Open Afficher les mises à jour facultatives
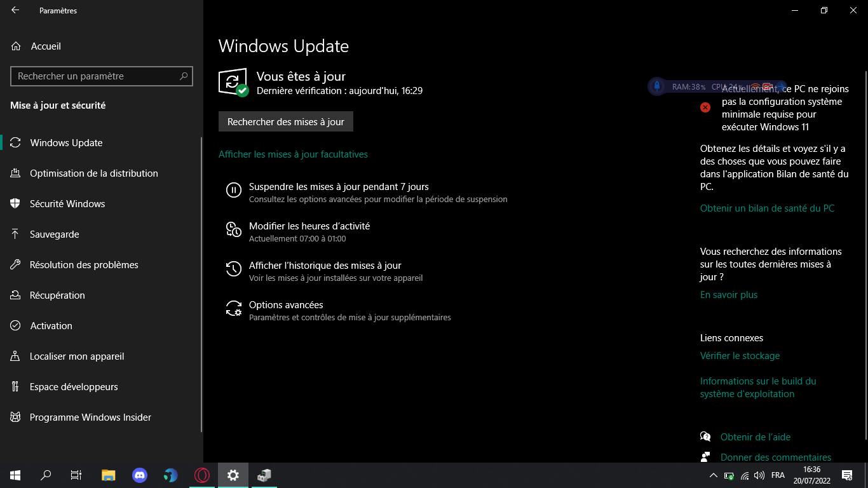The width and height of the screenshot is (868, 488). 293,154
